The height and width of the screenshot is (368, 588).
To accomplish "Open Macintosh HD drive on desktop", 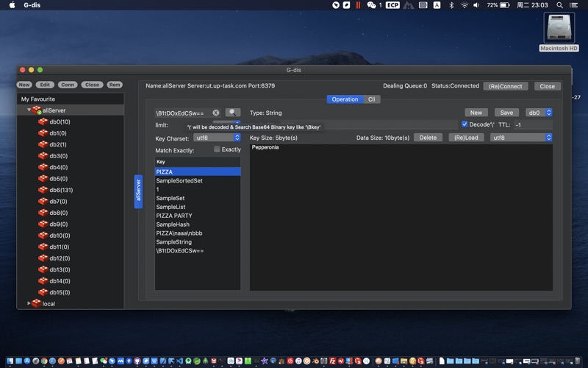I will point(559,32).
